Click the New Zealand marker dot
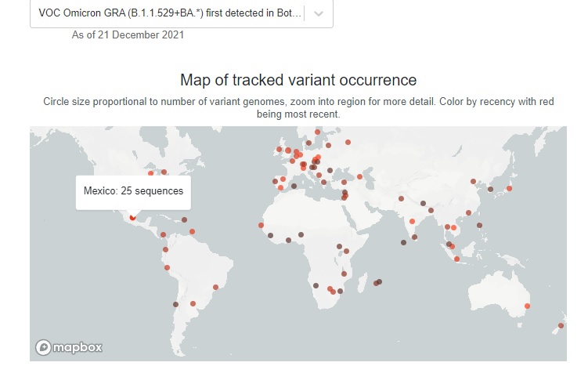This screenshot has height=366, width=588. [561, 326]
